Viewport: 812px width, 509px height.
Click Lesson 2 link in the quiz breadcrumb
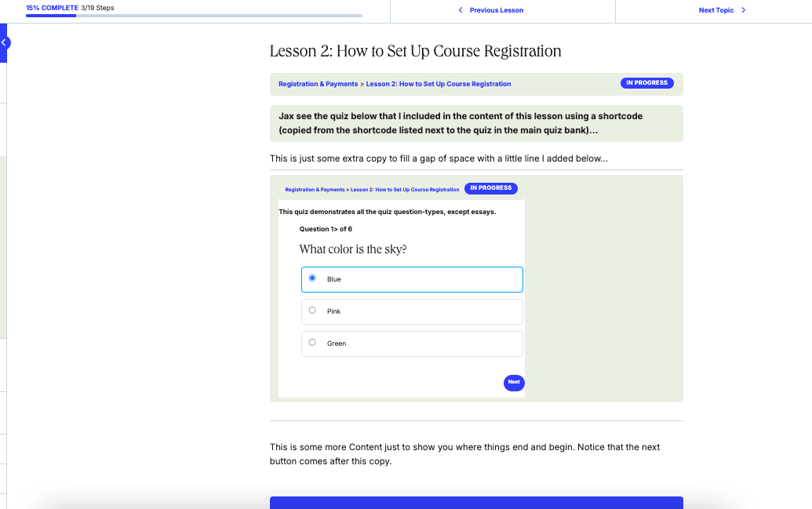405,190
